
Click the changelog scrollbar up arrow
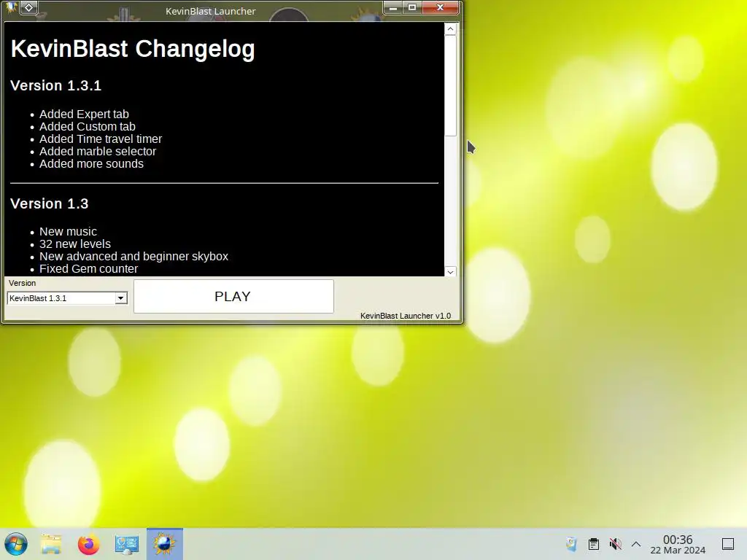point(450,29)
